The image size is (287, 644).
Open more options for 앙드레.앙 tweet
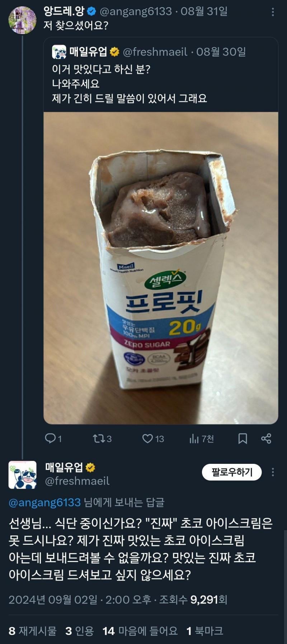(273, 12)
